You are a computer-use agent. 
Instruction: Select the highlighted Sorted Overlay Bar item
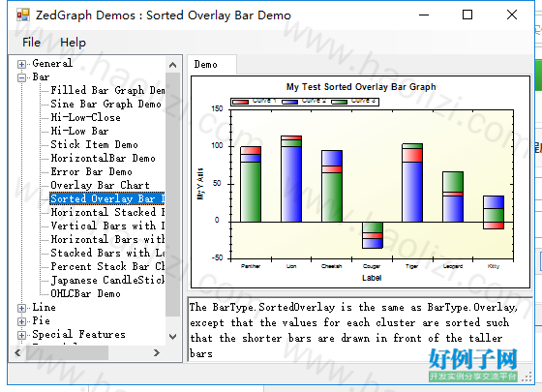tap(107, 198)
